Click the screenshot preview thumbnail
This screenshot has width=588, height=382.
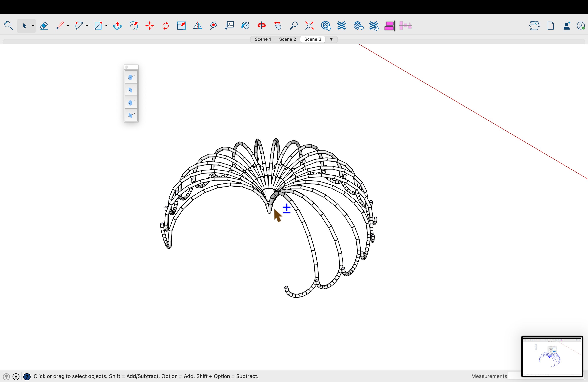(552, 356)
